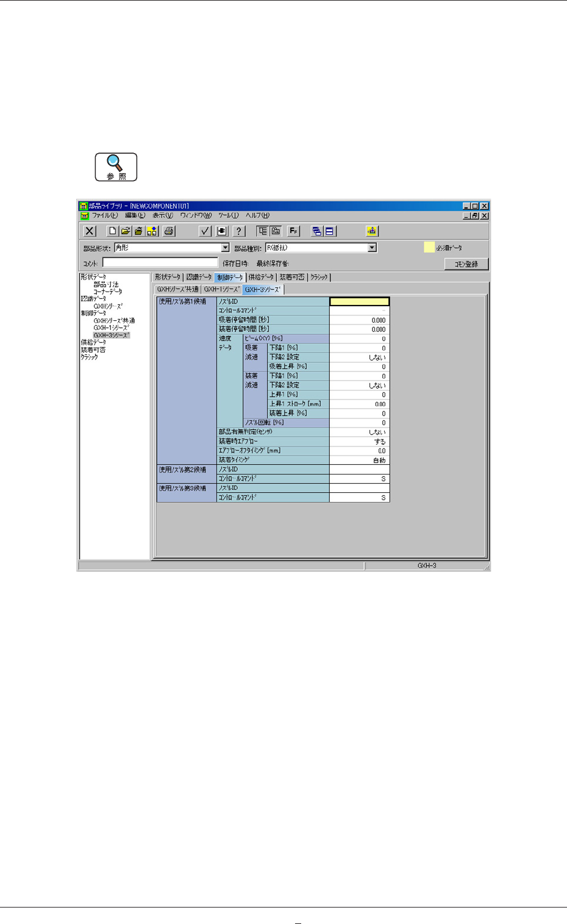
Task: Select the 制御データ tab
Action: click(230, 277)
